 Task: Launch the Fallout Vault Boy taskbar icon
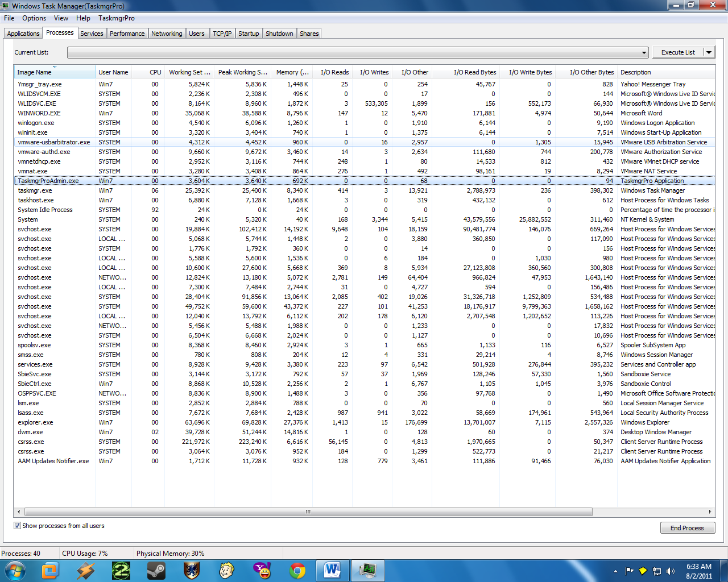point(227,570)
